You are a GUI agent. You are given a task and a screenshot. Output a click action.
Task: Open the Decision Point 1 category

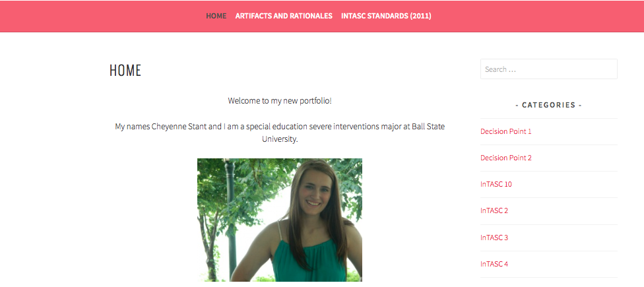(x=506, y=131)
